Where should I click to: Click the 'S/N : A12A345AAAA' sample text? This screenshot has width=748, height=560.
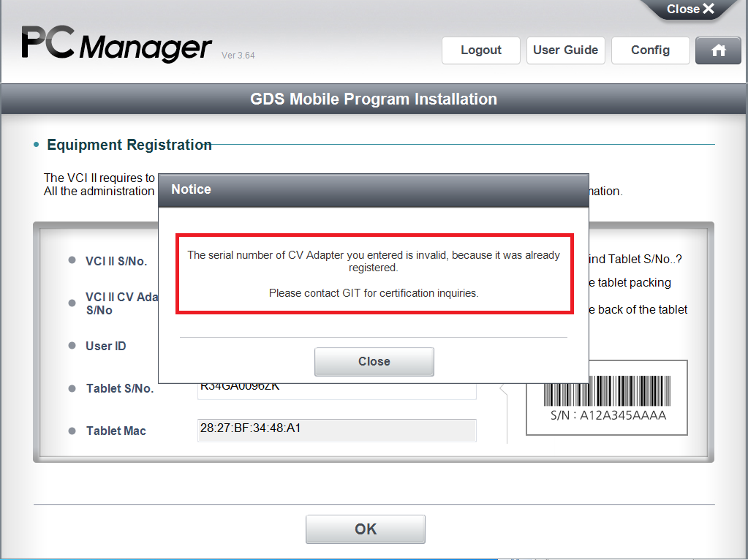608,415
